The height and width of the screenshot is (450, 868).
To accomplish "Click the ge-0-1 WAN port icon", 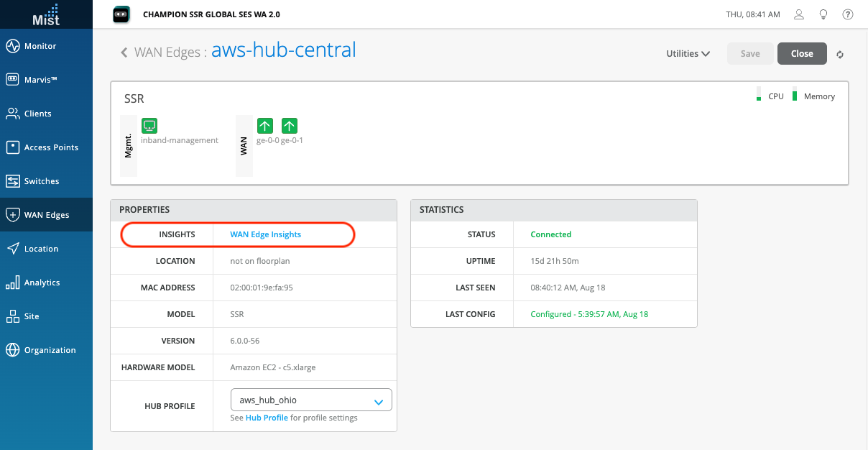I will [x=290, y=126].
